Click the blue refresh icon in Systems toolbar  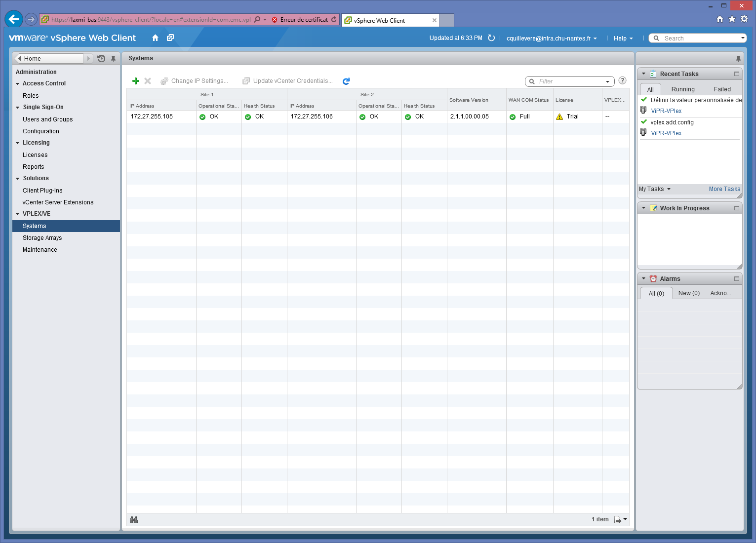pos(346,81)
